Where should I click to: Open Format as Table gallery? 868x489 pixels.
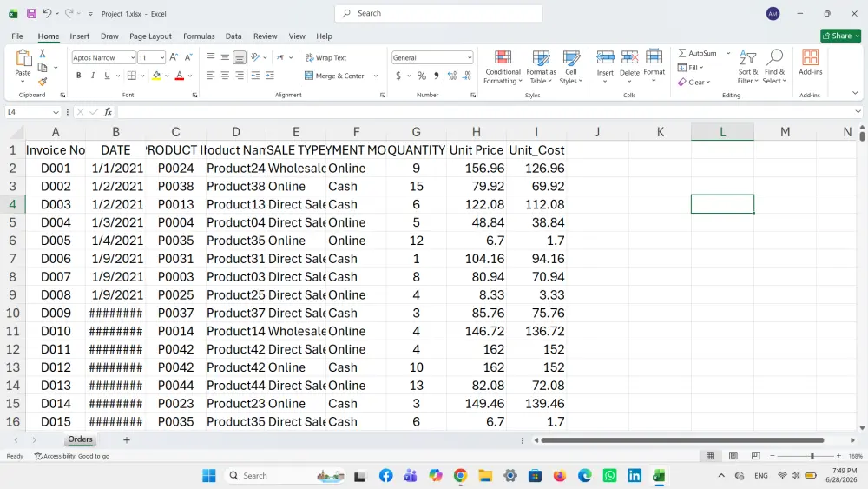pyautogui.click(x=541, y=67)
